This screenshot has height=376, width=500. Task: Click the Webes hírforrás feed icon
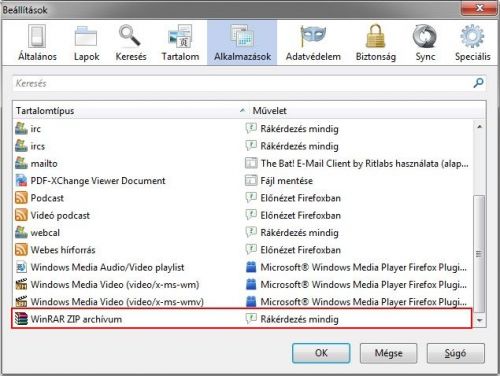pyautogui.click(x=21, y=250)
